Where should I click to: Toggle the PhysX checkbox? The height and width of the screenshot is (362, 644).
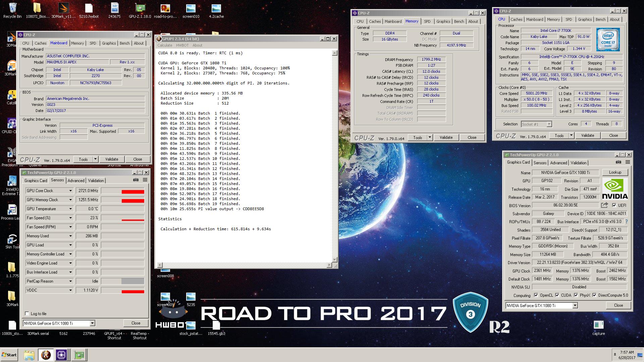tap(576, 295)
